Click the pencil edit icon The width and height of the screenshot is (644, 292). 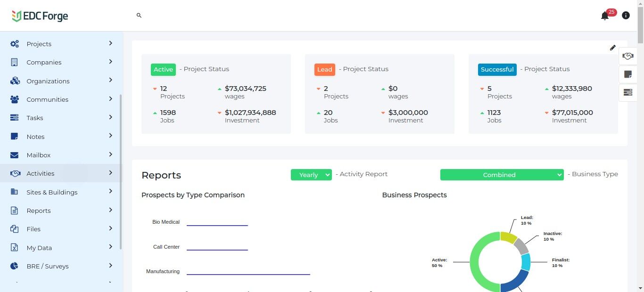pos(612,48)
